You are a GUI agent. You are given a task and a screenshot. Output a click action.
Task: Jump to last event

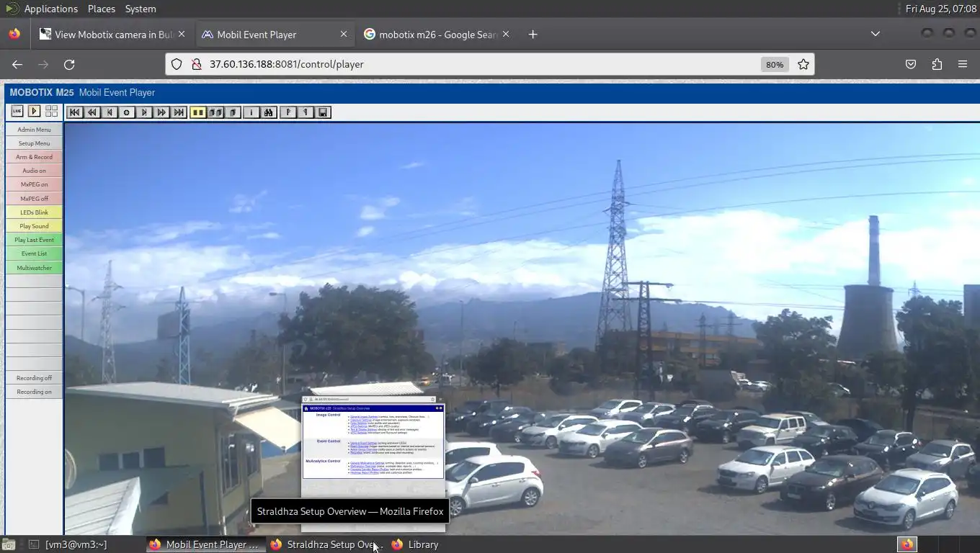click(x=179, y=112)
